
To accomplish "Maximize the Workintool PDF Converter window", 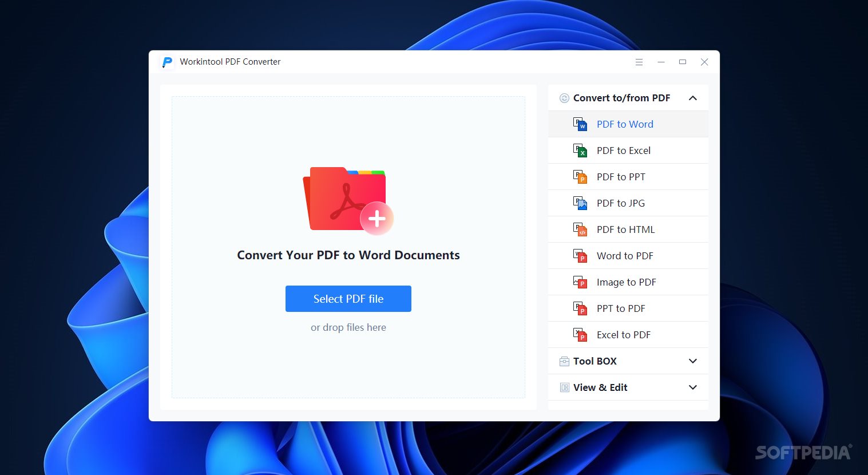I will [683, 62].
